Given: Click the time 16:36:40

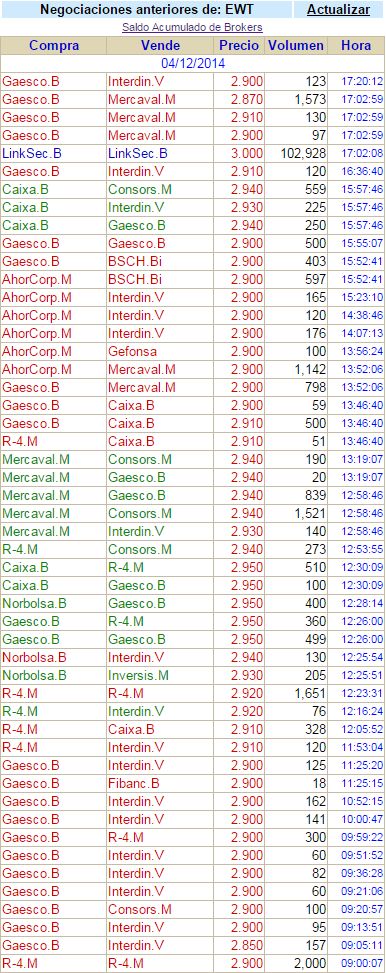Looking at the screenshot, I should 362,171.
